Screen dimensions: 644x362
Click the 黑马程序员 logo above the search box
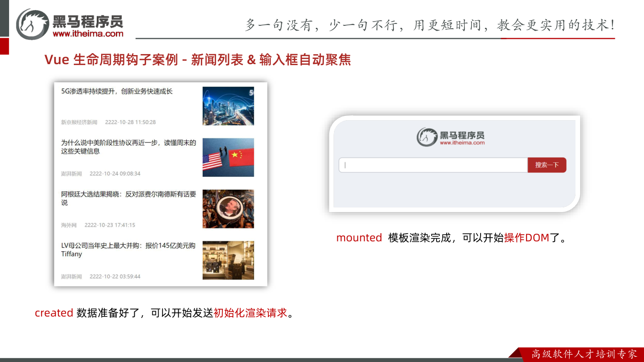(450, 136)
